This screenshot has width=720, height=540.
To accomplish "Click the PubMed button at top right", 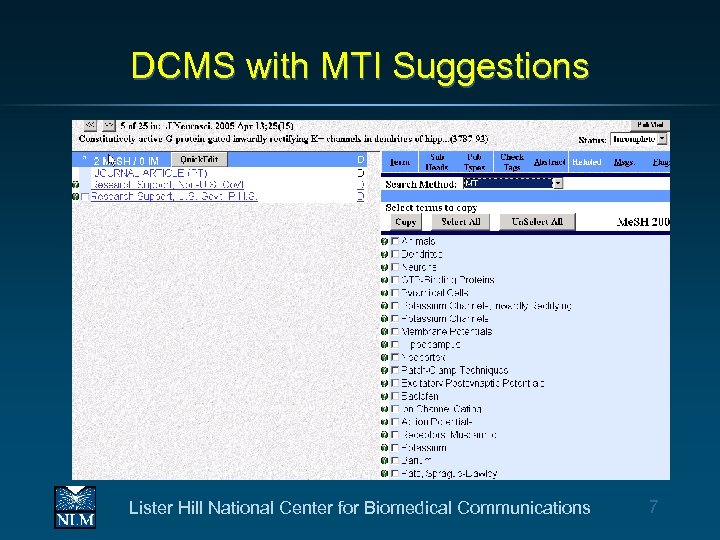I will (x=650, y=124).
